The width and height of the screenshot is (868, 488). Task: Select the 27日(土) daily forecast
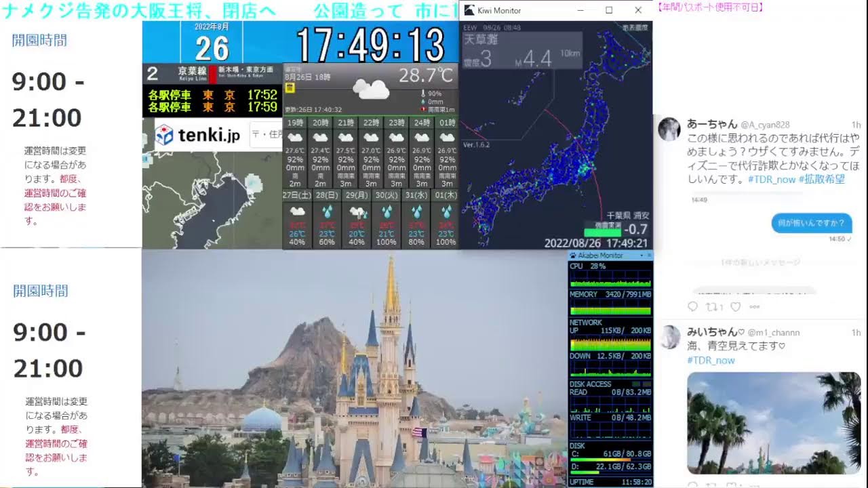(297, 219)
